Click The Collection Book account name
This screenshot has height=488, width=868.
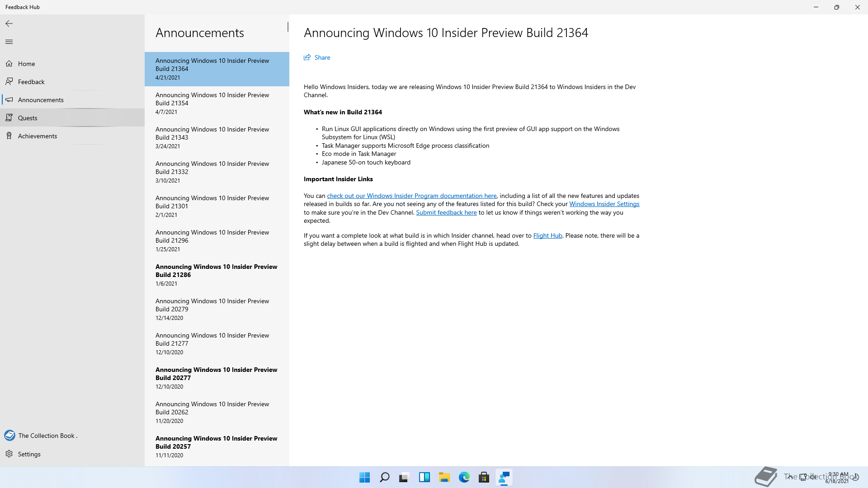click(x=48, y=436)
